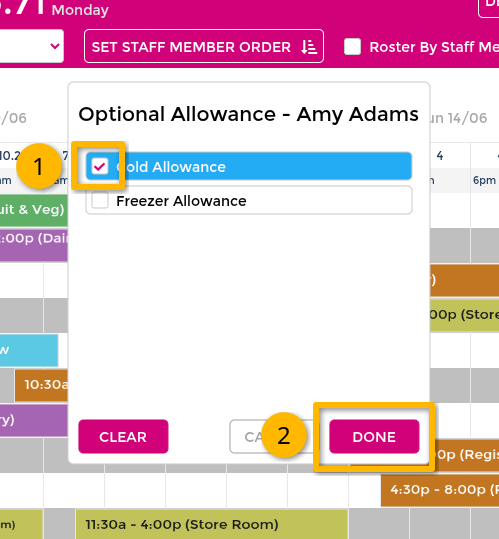
Task: Click the sort order icon
Action: click(309, 47)
